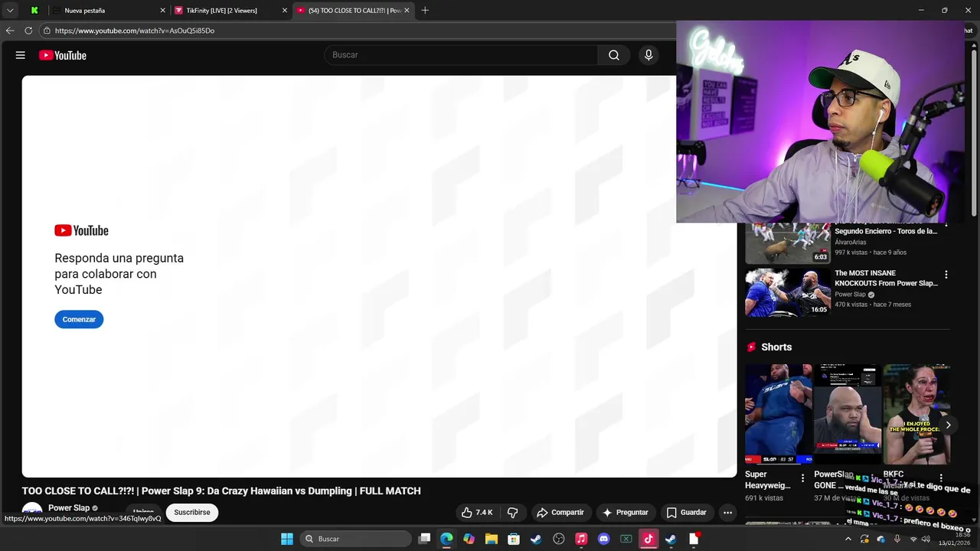Open Xbox Game Bar taskbar icon
Screen dimensions: 980x551
(x=626, y=539)
